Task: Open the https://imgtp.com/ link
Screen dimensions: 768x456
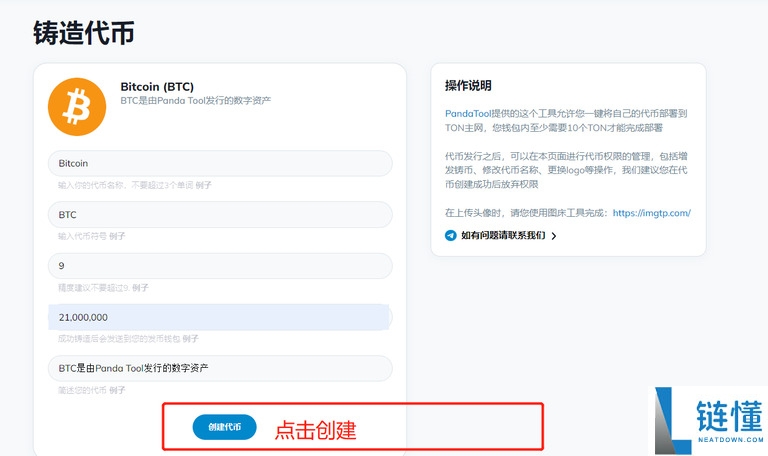Action: pyautogui.click(x=651, y=213)
